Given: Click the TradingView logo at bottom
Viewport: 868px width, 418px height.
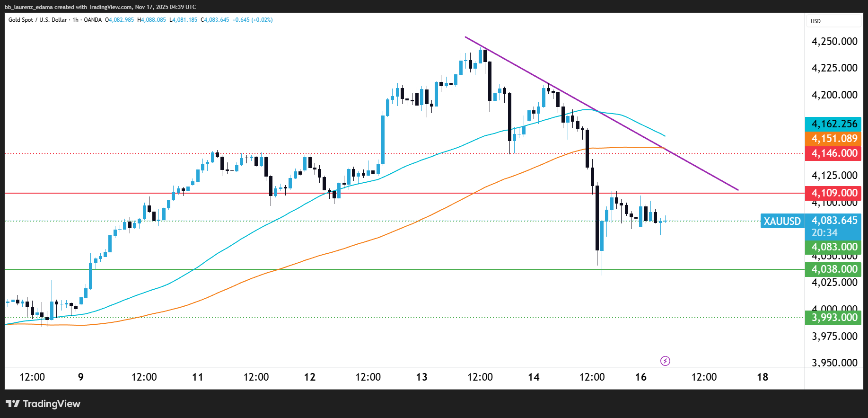Looking at the screenshot, I should pyautogui.click(x=43, y=404).
